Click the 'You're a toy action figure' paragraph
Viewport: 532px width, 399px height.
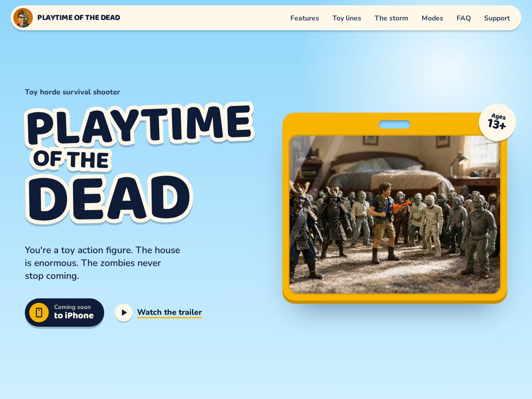[x=102, y=263]
